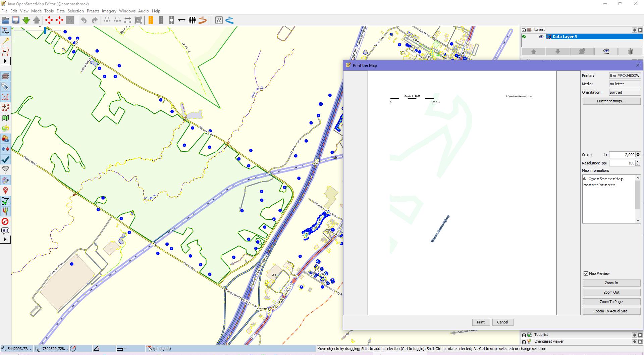Image resolution: width=644 pixels, height=355 pixels.
Task: Click the Zoom Out button
Action: 611,292
